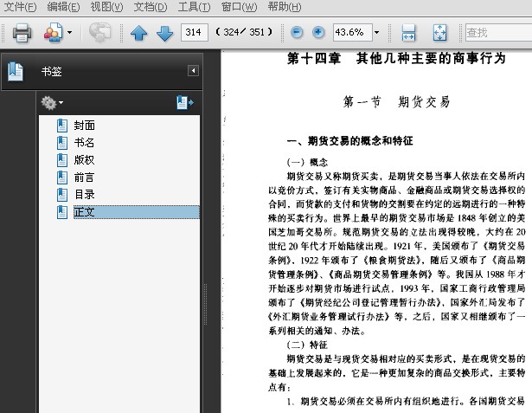Expand the zoom percentage dropdown arrow
The width and height of the screenshot is (532, 413).
(x=376, y=33)
